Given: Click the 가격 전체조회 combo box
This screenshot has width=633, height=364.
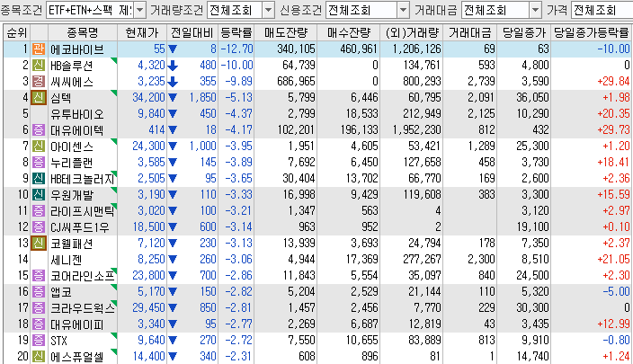Looking at the screenshot, I should coord(602,10).
